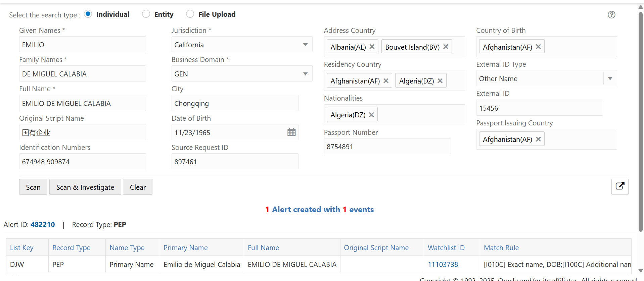644x281 pixels.
Task: Click the EMILIO DE MIGUEL CALABIA results cell
Action: coord(292,264)
